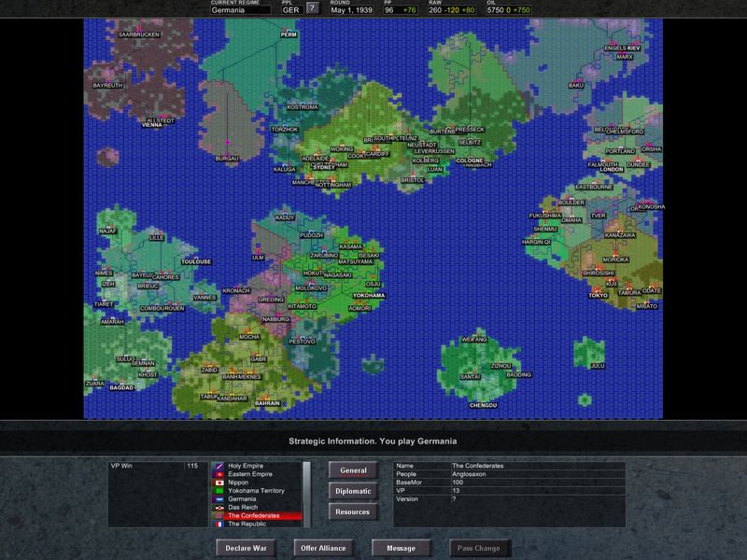Click the MORIOKA city label
This screenshot has height=560, width=747.
tap(615, 260)
